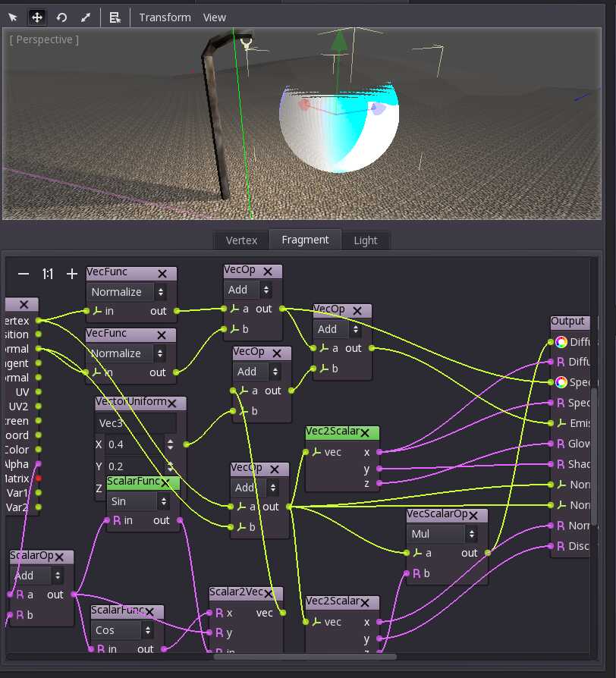This screenshot has height=678, width=616.
Task: Zoom out the graph with minus icon
Action: (x=24, y=274)
